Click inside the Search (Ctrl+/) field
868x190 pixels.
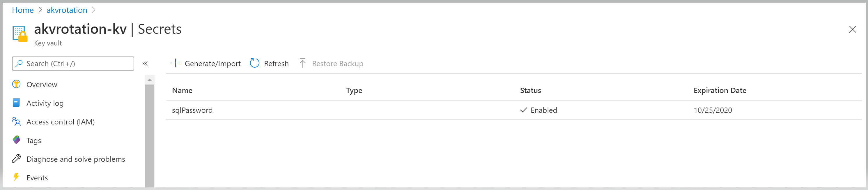pyautogui.click(x=68, y=64)
